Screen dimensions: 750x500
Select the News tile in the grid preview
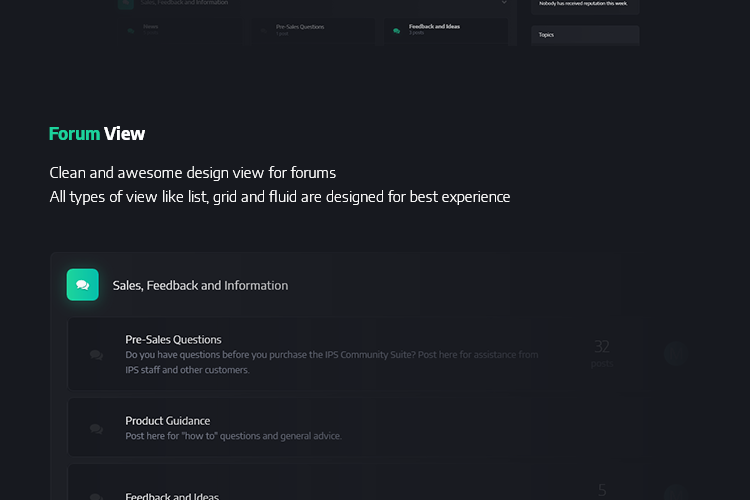pos(180,31)
